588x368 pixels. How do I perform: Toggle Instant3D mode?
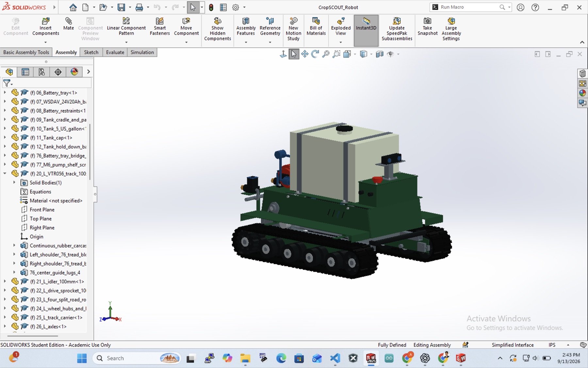point(366,30)
